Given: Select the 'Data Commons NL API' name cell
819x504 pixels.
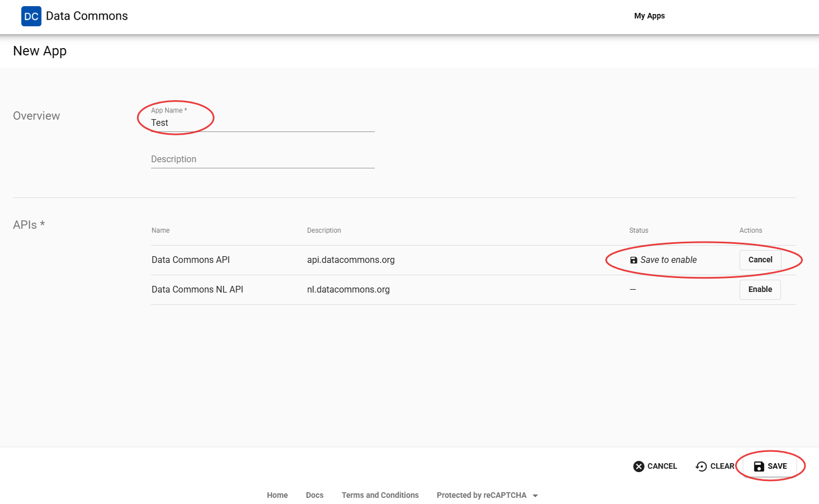Looking at the screenshot, I should click(x=197, y=290).
